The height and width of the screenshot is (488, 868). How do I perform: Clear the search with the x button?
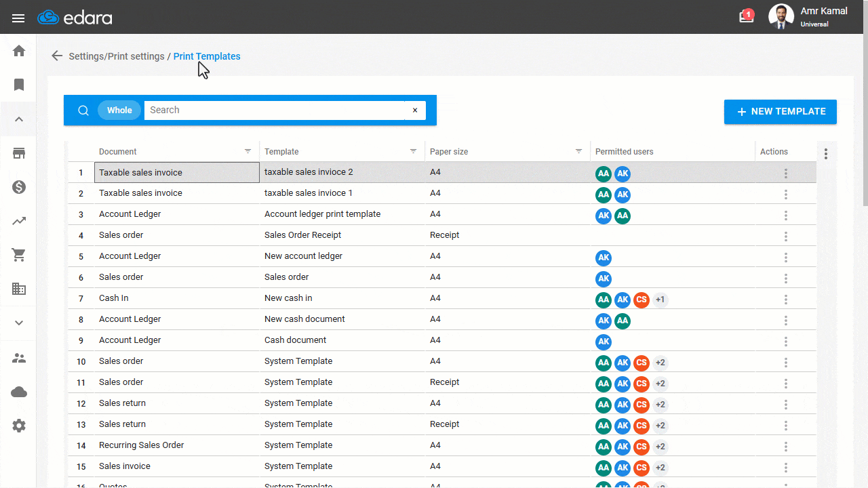point(415,110)
